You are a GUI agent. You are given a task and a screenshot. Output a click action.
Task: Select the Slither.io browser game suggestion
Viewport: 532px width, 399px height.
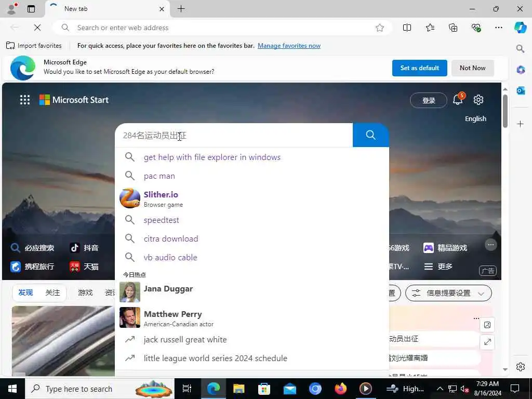[x=252, y=198]
